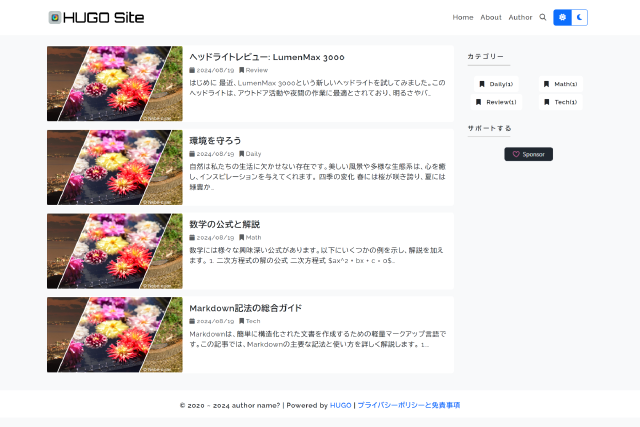This screenshot has width=640, height=427.
Task: Go to the About page
Action: (x=491, y=17)
